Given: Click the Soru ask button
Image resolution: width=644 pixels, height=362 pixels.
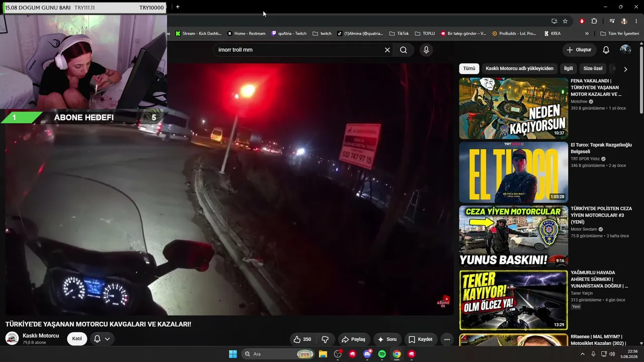Looking at the screenshot, I should point(387,339).
